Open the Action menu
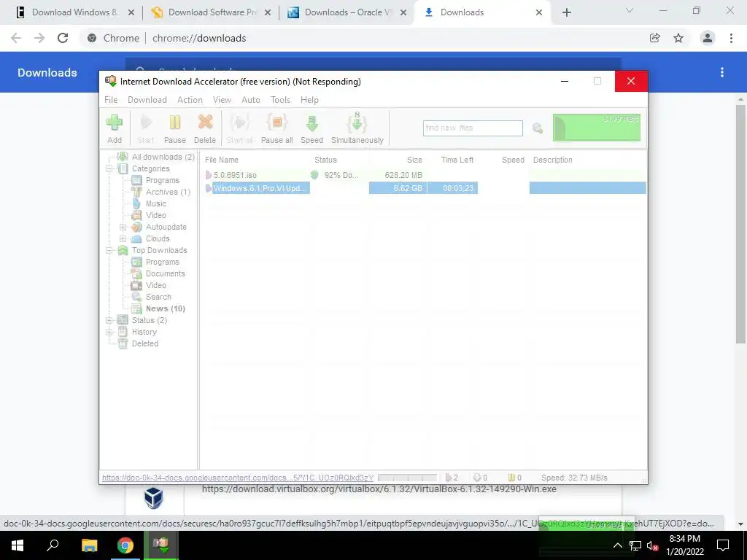 190,99
